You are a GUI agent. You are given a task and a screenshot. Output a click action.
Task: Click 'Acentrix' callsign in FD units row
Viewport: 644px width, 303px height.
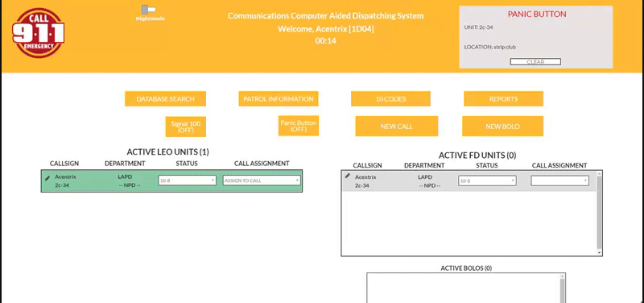click(x=365, y=177)
